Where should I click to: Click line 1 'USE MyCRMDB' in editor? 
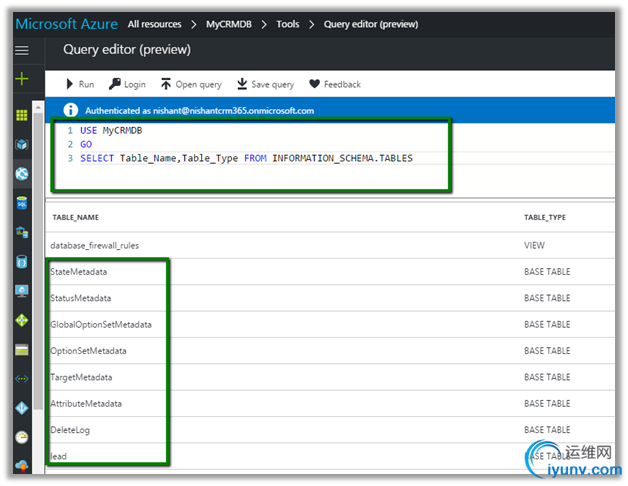111,130
